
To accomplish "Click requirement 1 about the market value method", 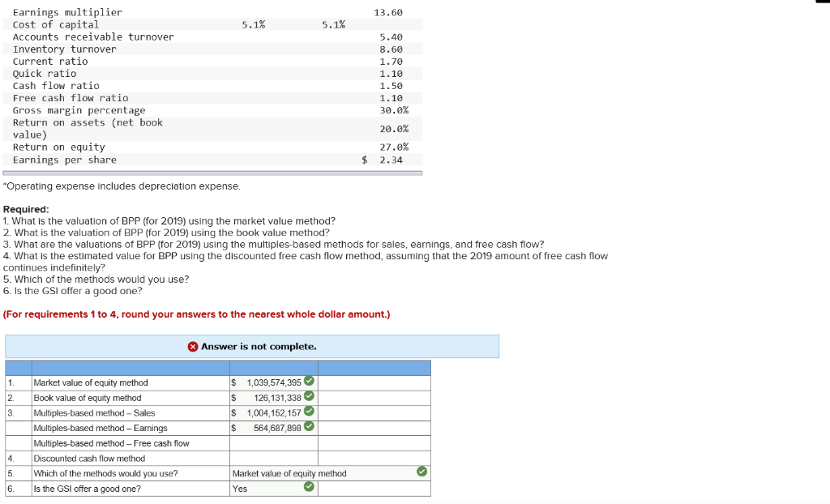I will coord(169,220).
